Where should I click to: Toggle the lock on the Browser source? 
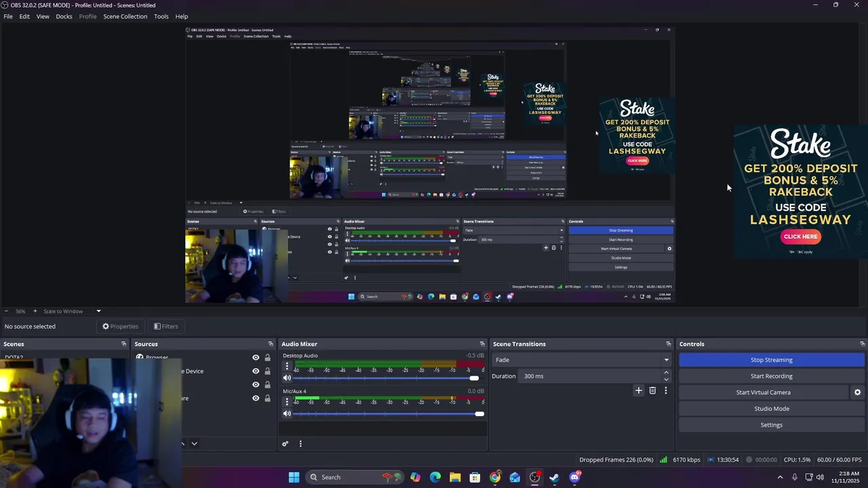click(x=267, y=358)
